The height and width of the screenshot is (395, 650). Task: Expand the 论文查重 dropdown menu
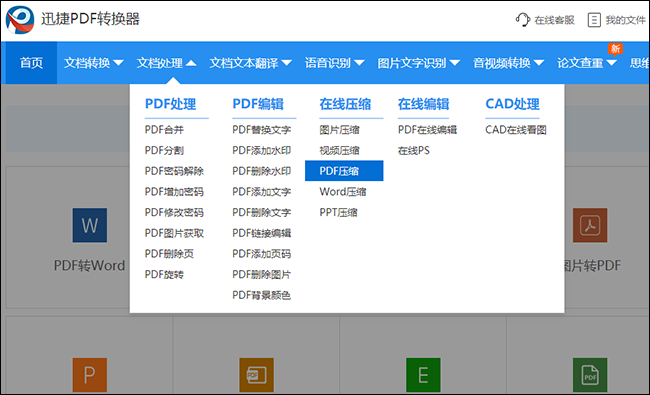pos(587,63)
